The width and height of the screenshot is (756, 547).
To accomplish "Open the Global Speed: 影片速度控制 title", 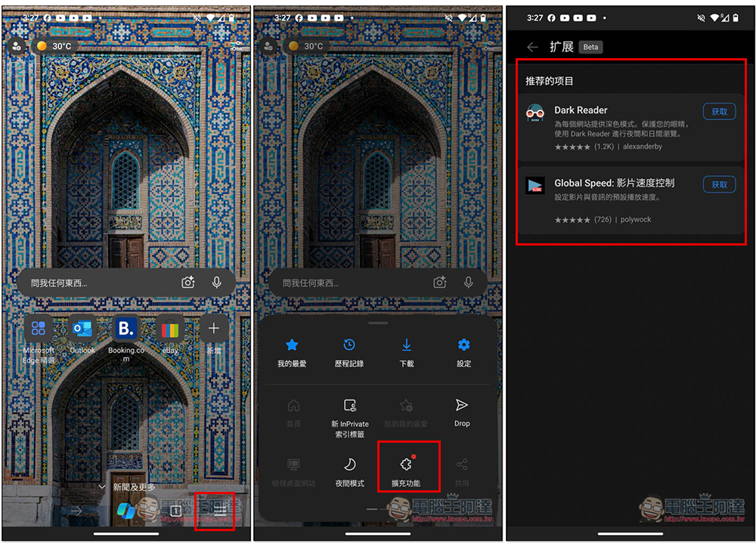I will [614, 183].
